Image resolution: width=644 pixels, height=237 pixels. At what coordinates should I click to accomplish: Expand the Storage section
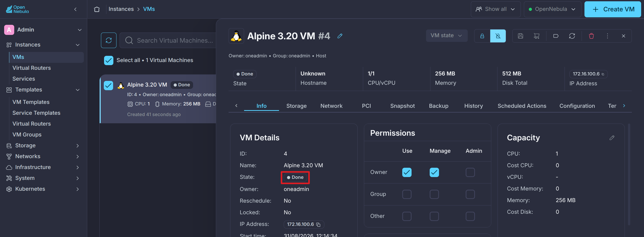pyautogui.click(x=78, y=146)
